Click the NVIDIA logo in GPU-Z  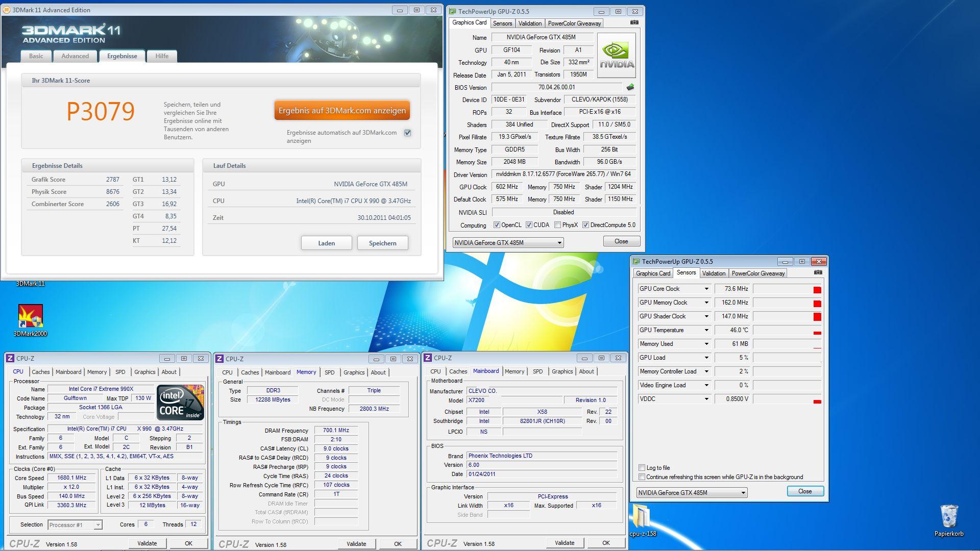[617, 55]
